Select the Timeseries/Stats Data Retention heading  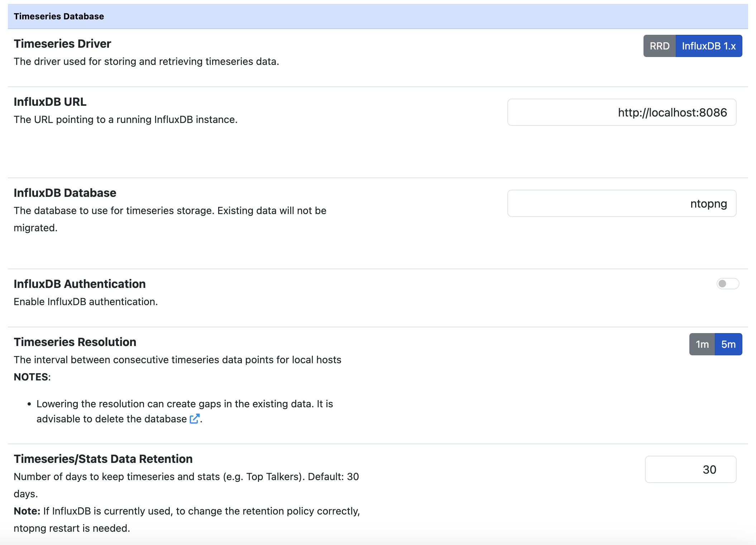point(103,459)
